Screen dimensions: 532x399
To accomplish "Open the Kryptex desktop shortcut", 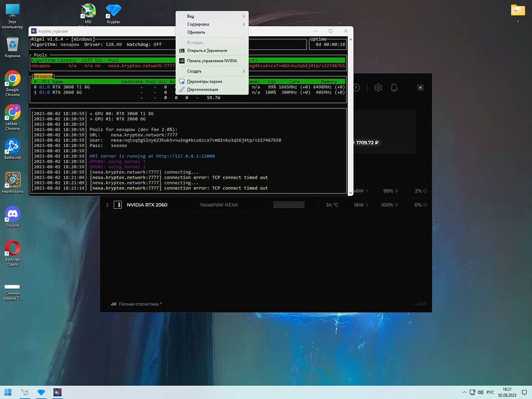I will [113, 11].
